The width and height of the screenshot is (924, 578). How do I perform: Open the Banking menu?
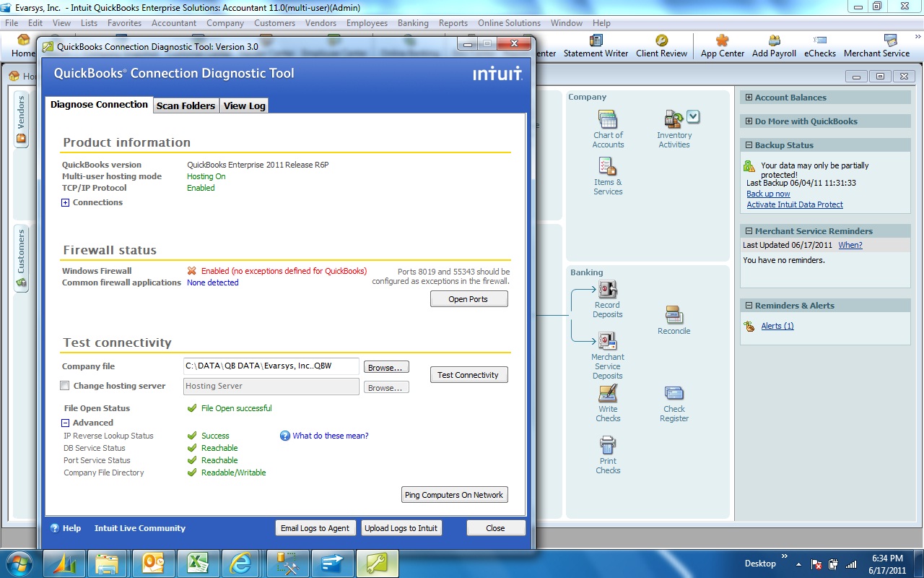click(413, 23)
